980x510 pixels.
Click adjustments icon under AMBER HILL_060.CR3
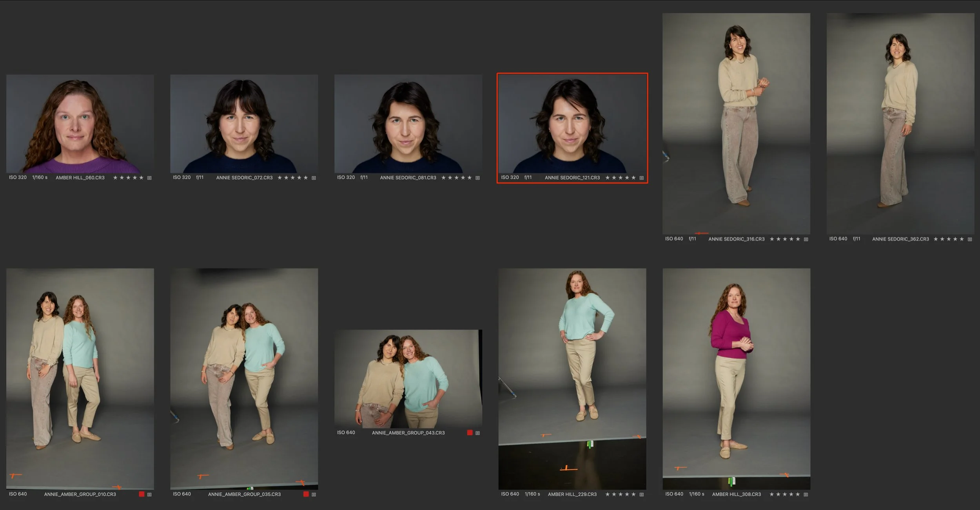pyautogui.click(x=149, y=178)
